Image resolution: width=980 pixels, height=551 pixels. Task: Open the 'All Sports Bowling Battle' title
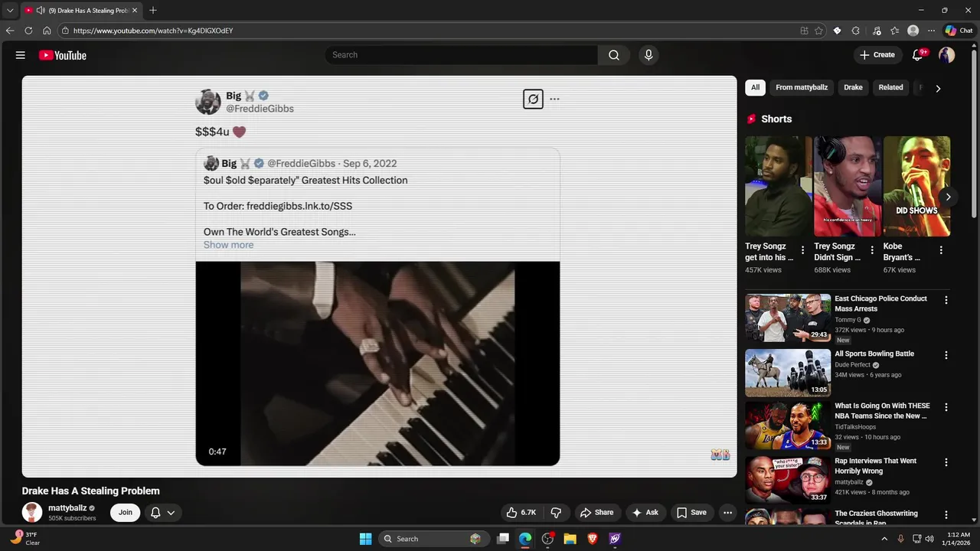[x=874, y=354]
